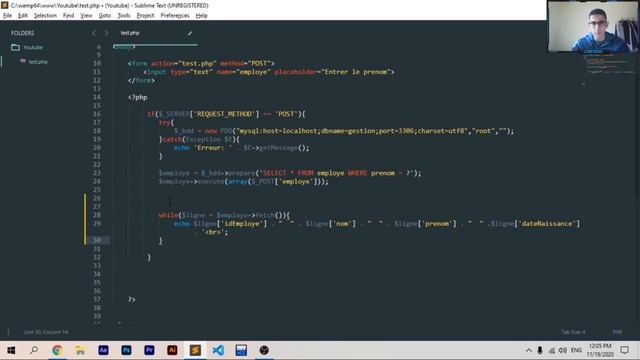Click the microphone tray icon
Viewport: 640px width, 360px height.
(x=540, y=350)
